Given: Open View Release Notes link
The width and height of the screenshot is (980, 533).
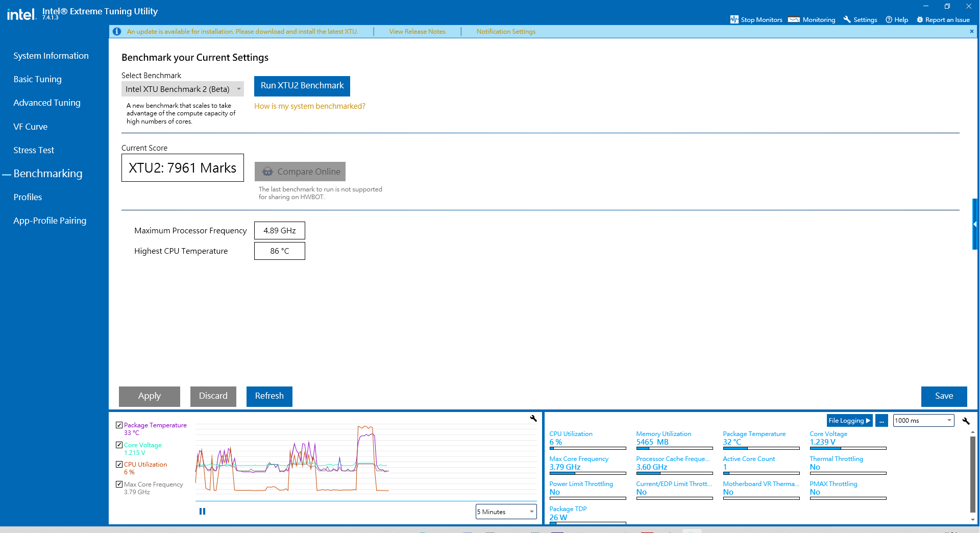Looking at the screenshot, I should click(x=418, y=32).
